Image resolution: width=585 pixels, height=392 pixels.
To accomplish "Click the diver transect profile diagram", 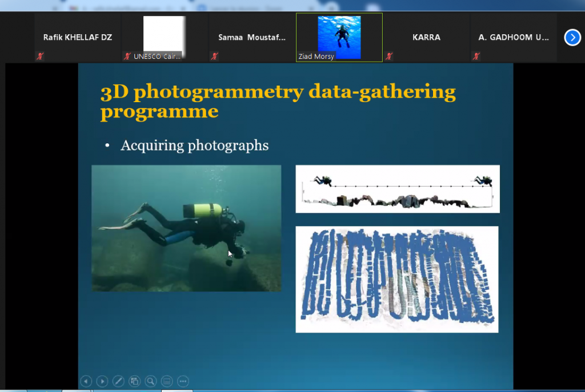I will click(397, 189).
